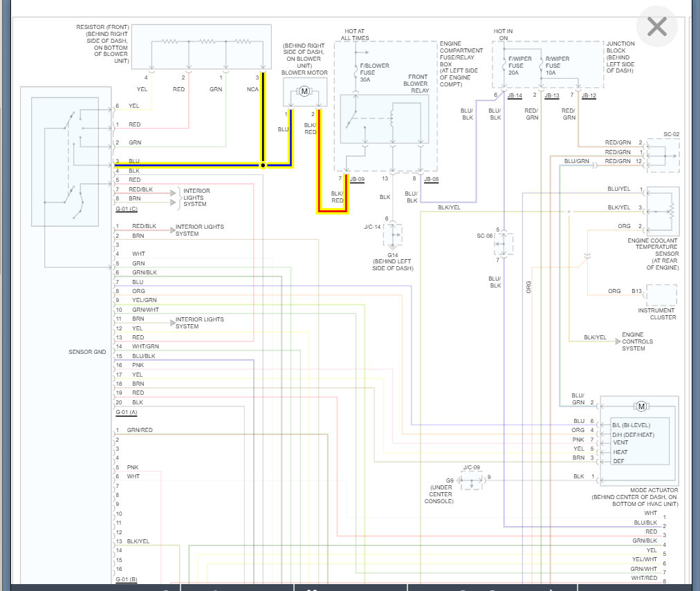Click connector reference JB-09
The height and width of the screenshot is (591, 700).
pos(357,179)
